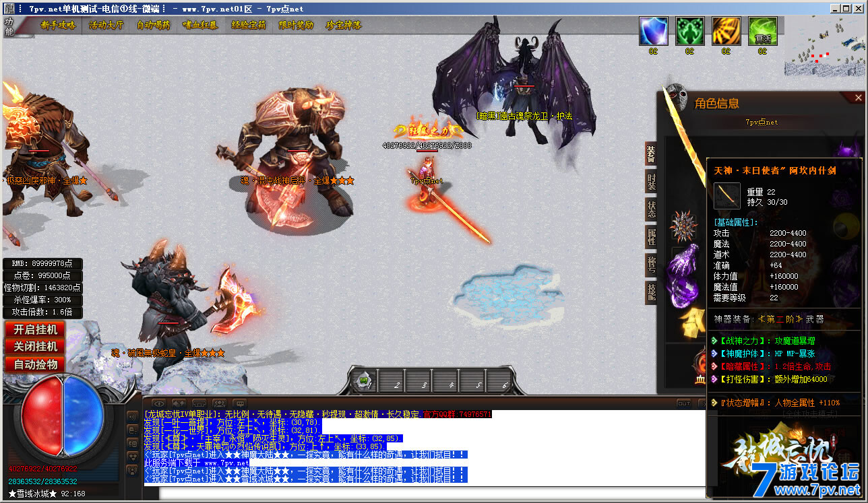Click the 复活 revive buff icon

pos(762,31)
